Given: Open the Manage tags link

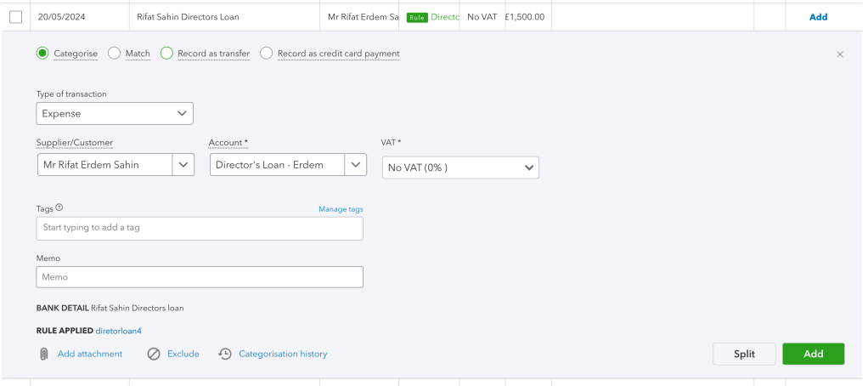Looking at the screenshot, I should coord(341,209).
